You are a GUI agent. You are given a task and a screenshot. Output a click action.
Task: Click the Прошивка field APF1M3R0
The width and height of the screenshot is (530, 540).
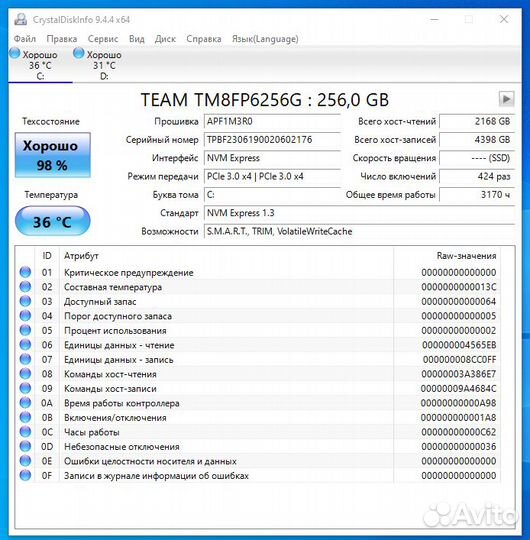272,121
